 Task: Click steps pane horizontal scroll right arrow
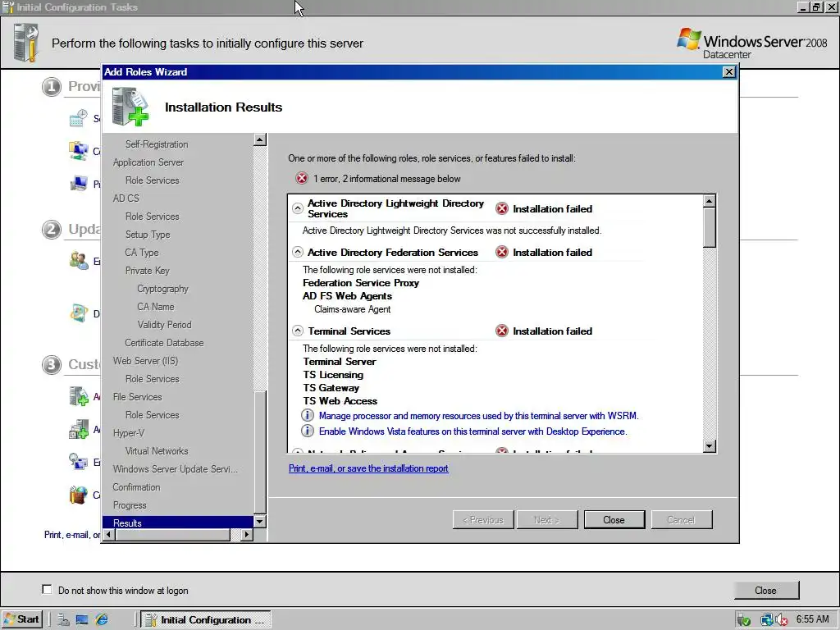pyautogui.click(x=246, y=534)
